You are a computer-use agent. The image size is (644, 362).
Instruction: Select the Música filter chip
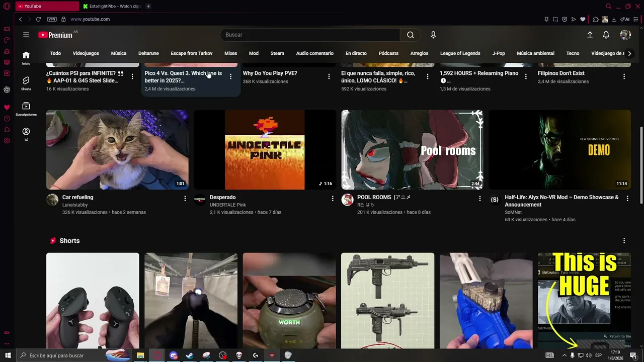119,53
